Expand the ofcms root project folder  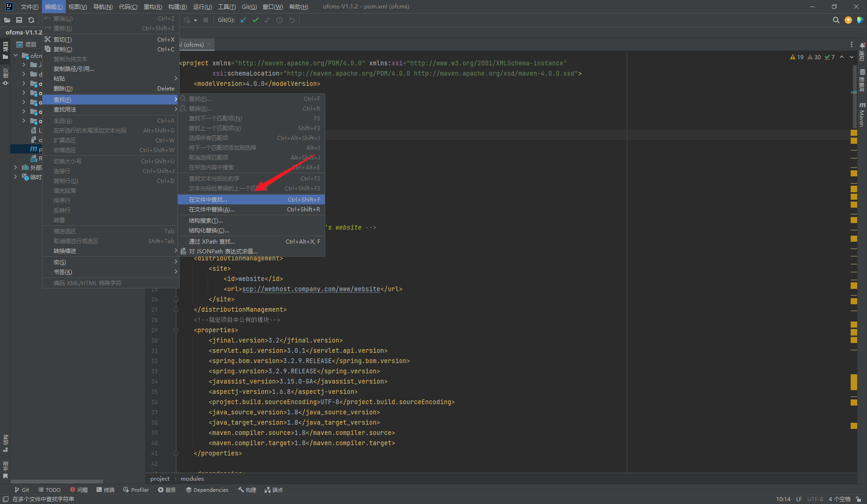coord(16,56)
